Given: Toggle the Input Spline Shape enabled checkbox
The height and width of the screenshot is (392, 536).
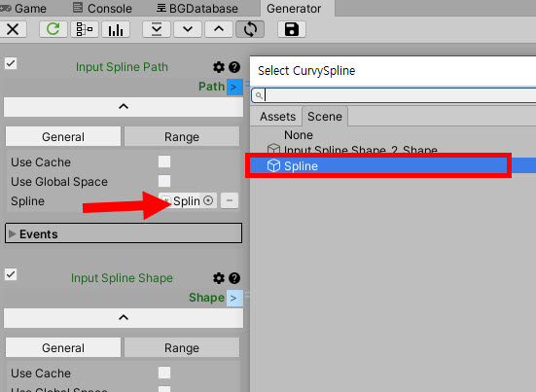Looking at the screenshot, I should [11, 274].
